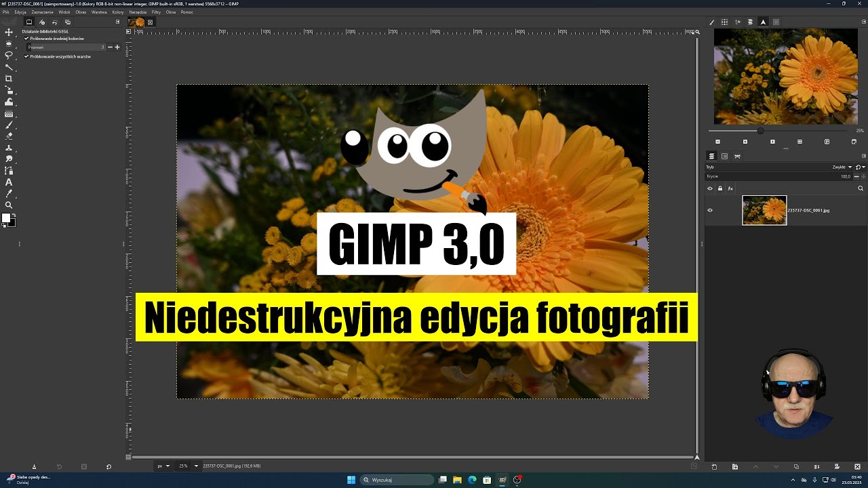Click the background color swatch

point(13,223)
